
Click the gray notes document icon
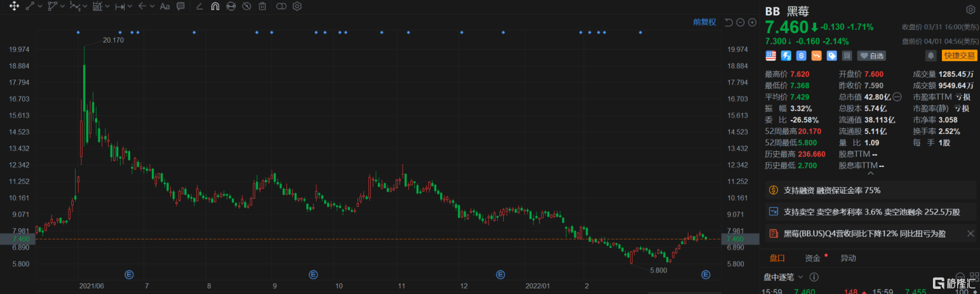click(847, 56)
